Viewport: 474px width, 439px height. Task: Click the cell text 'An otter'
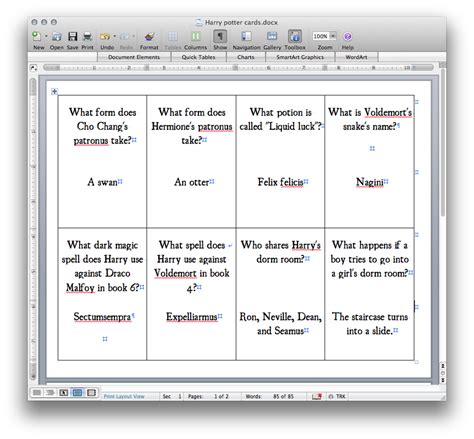(x=192, y=182)
